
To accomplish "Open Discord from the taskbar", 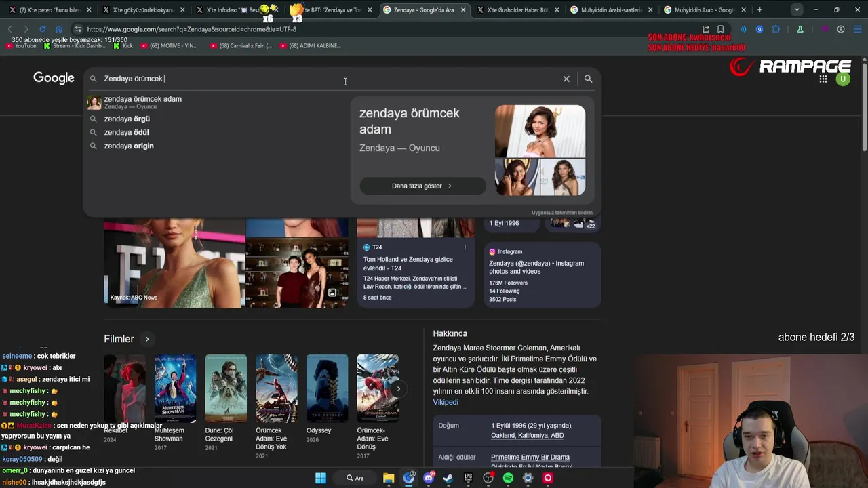I will coord(429,478).
